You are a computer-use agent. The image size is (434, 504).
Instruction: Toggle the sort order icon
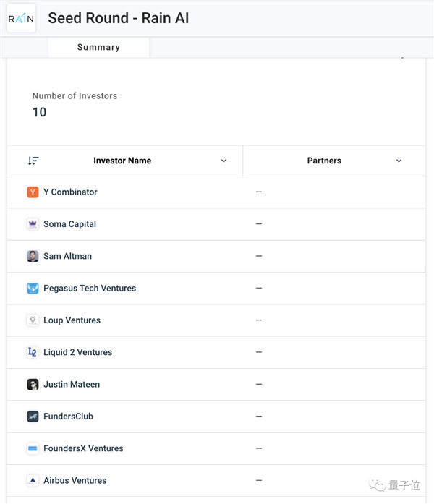(x=33, y=161)
